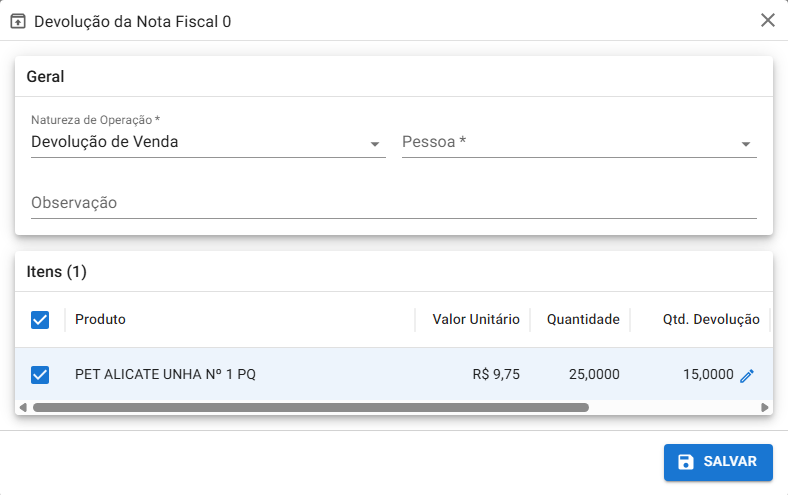Toggle the select-all items header checkbox
Screen dimensions: 788x495
[x=40, y=320]
